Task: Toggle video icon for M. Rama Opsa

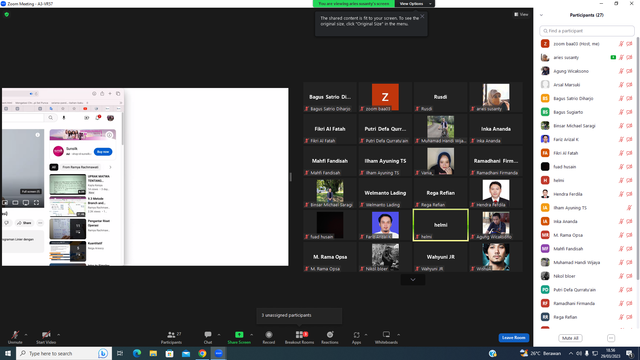Action: tap(629, 235)
